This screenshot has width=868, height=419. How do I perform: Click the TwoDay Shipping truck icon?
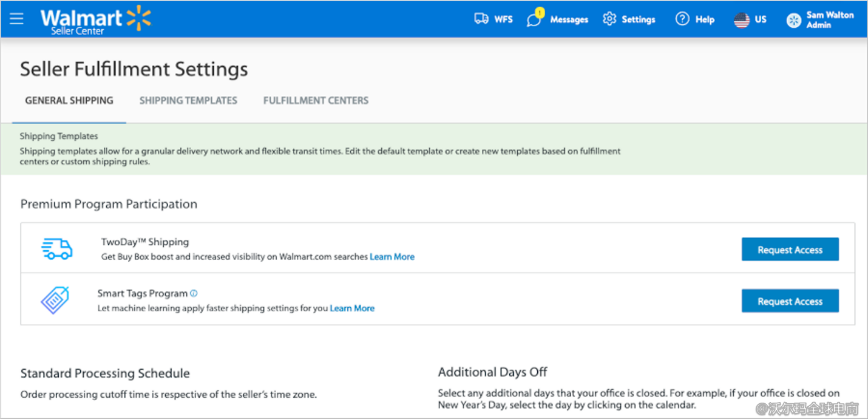(57, 248)
